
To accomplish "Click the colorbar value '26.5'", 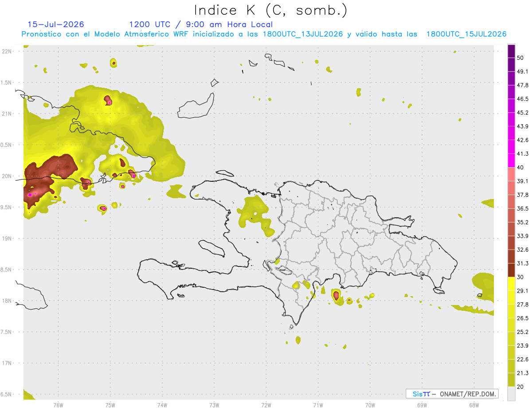I will (x=522, y=318).
